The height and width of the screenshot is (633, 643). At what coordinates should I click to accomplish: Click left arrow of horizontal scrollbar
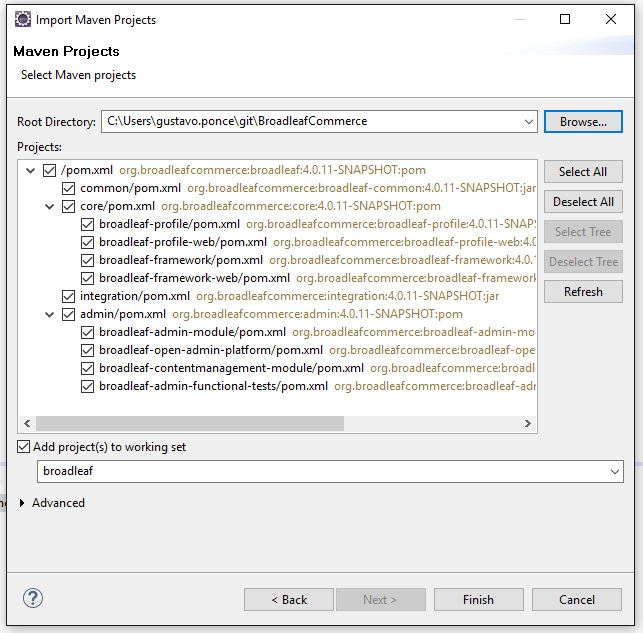click(27, 424)
